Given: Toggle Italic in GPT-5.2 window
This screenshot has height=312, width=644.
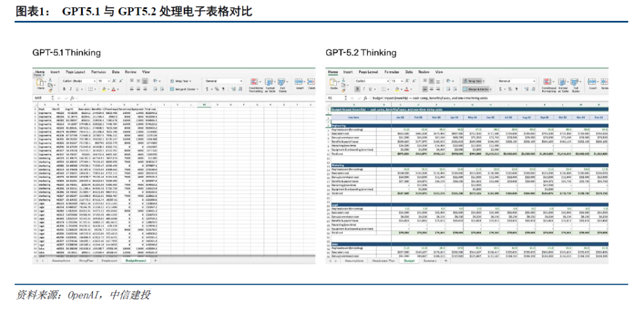Looking at the screenshot, I should [x=364, y=89].
